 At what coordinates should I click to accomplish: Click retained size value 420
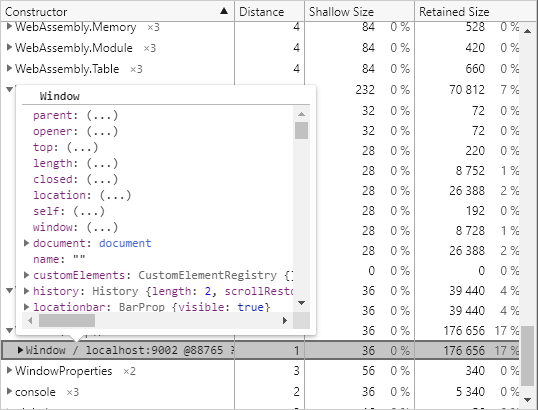[475, 48]
